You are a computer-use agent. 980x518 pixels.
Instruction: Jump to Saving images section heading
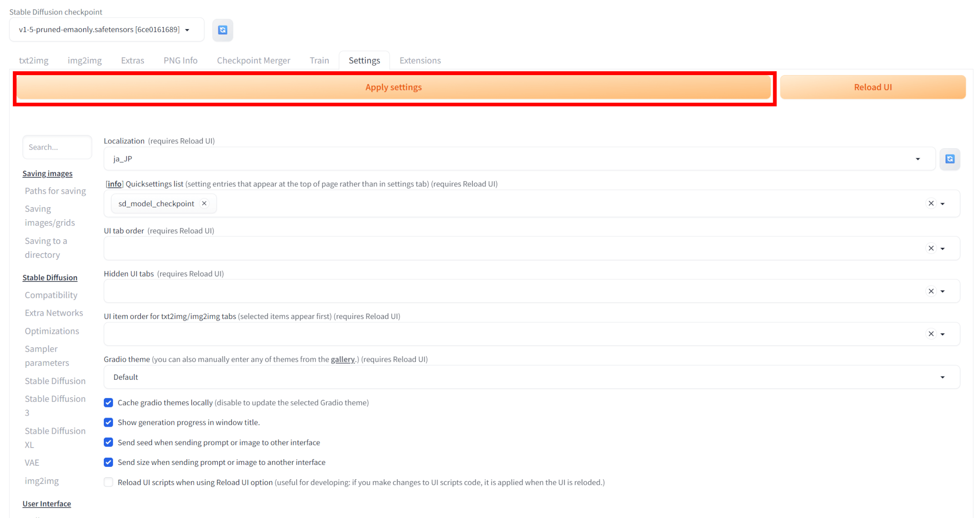coord(47,174)
